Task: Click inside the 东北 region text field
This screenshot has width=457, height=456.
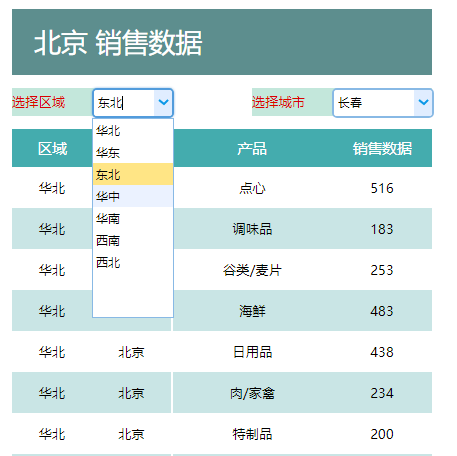Action: coord(124,103)
